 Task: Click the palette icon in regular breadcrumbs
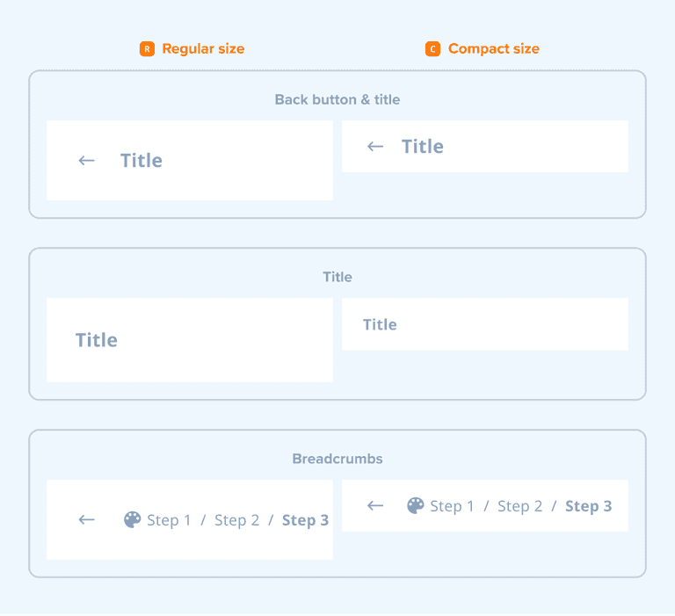132,519
